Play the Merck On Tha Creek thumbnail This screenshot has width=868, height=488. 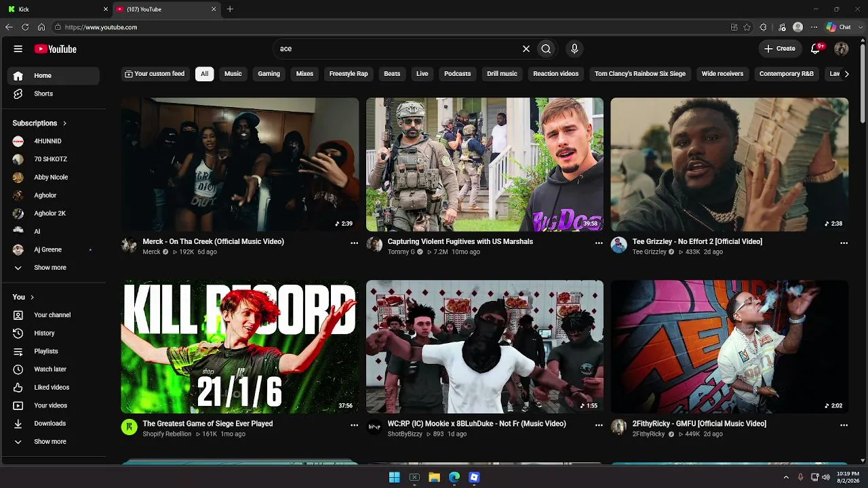point(240,165)
